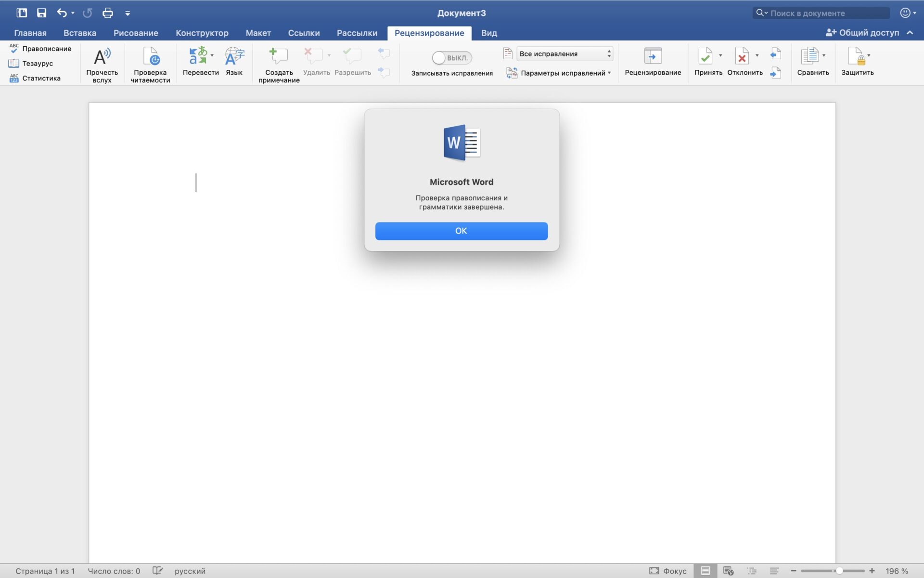Run Правописание spell check
Viewport: 924px width, 578px height.
[40, 49]
